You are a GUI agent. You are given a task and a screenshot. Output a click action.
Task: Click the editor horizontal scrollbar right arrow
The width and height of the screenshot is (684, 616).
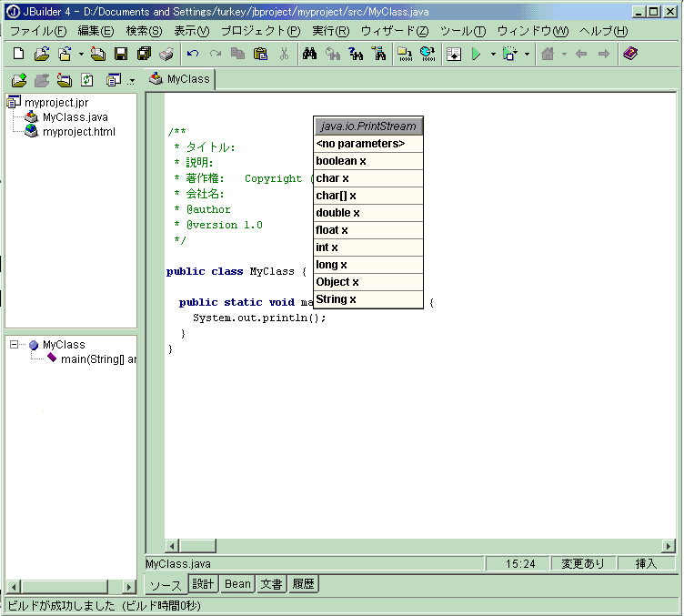coord(668,546)
